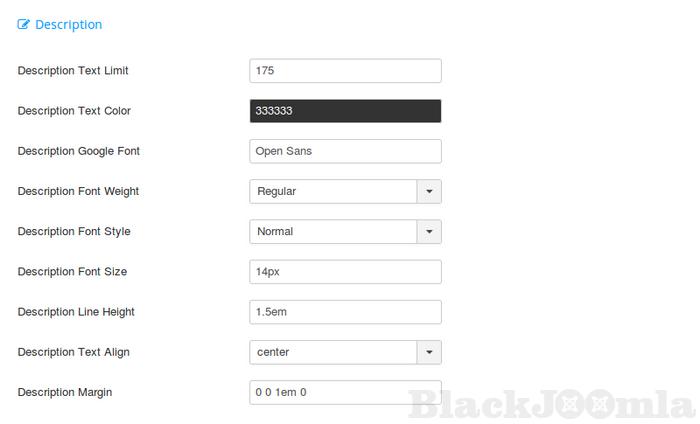Click the Description Font Size field
The image size is (700, 424).
point(345,272)
